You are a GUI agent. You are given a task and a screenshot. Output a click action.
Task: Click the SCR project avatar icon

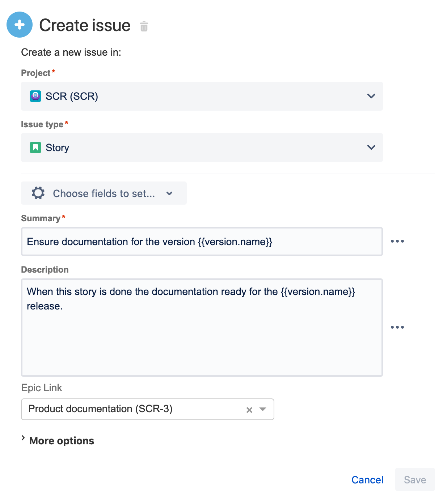(x=35, y=96)
